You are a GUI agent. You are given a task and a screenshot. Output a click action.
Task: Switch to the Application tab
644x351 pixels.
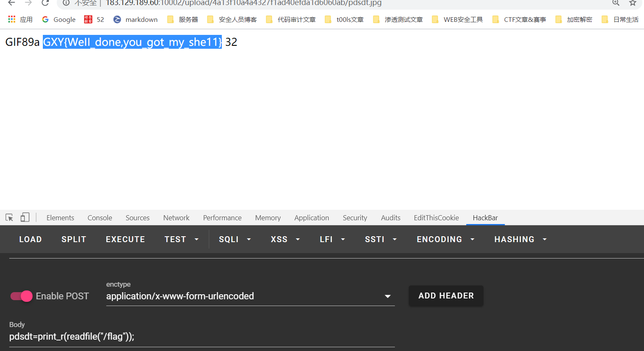pyautogui.click(x=312, y=218)
